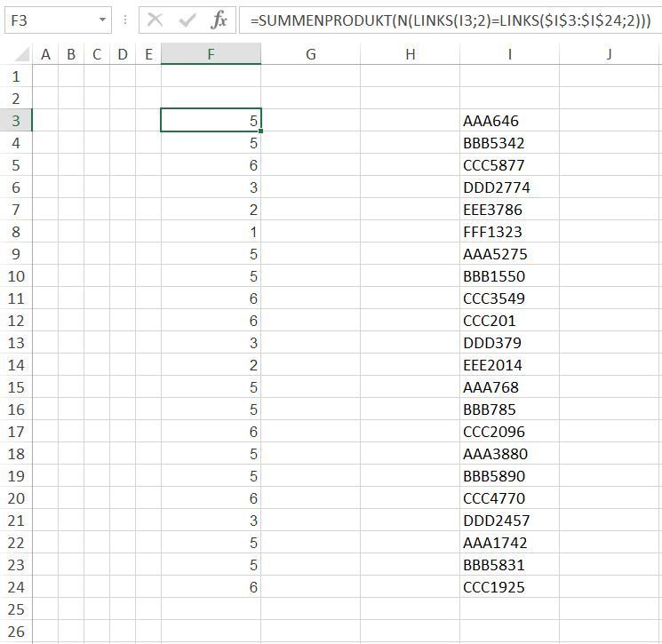This screenshot has height=644, width=662.
Task: Click cell AAA768
Action: [x=509, y=387]
